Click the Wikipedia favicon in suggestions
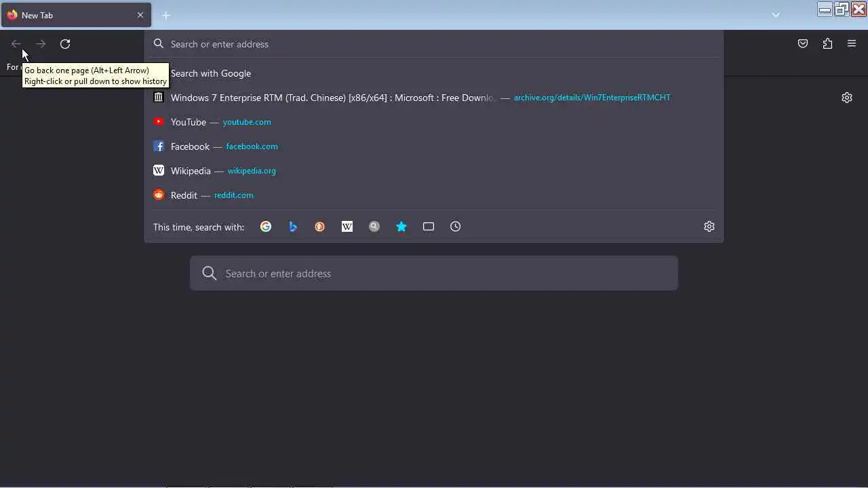The width and height of the screenshot is (868, 488). coord(159,171)
